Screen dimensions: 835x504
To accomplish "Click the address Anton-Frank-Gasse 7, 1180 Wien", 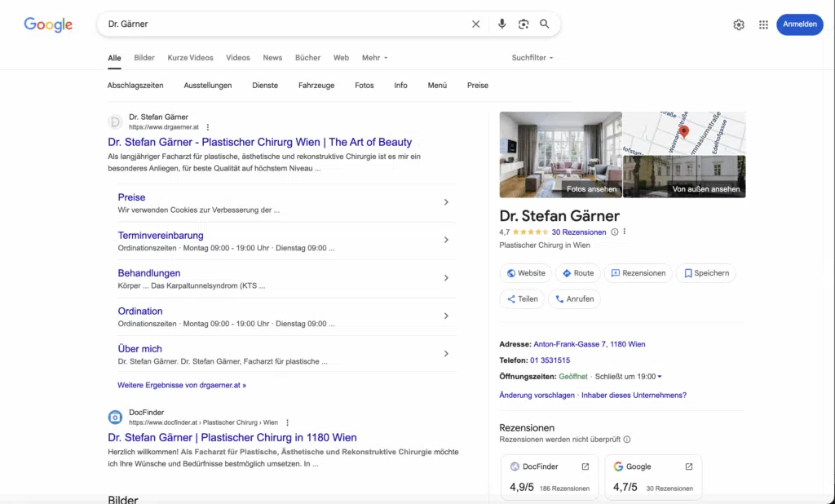I will [x=589, y=344].
